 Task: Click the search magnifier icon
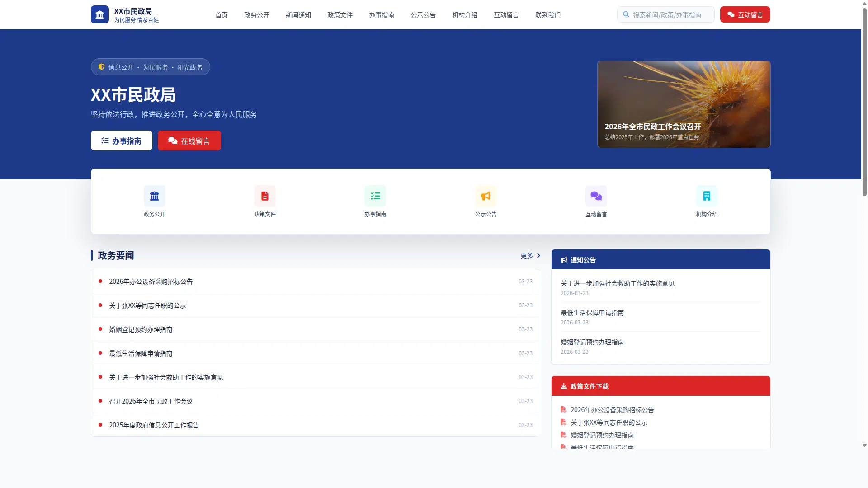tap(626, 14)
